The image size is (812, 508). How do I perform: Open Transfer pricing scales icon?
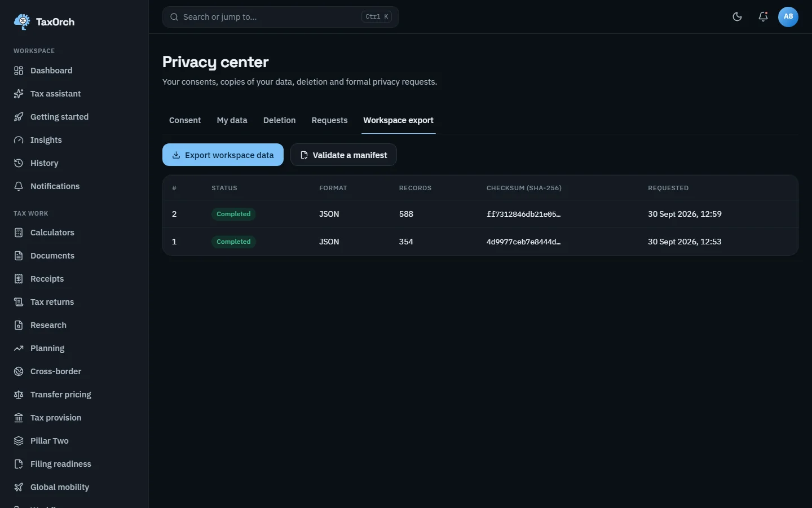pyautogui.click(x=19, y=395)
